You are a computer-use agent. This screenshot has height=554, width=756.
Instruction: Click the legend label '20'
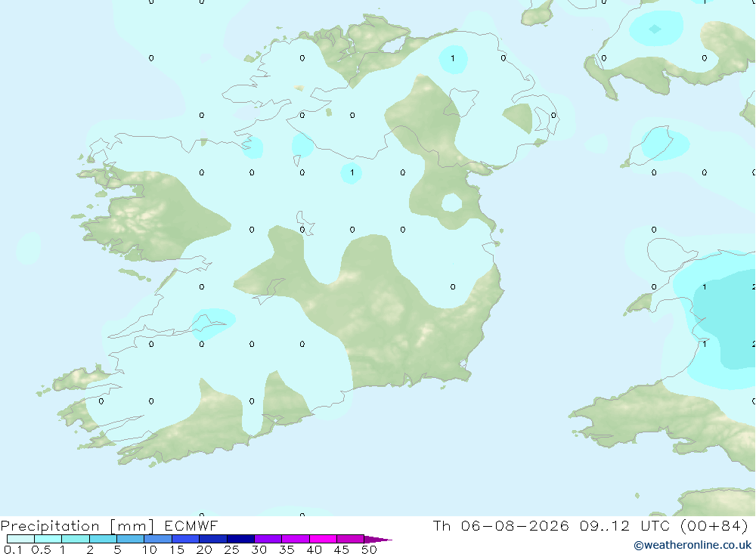pyautogui.click(x=204, y=549)
